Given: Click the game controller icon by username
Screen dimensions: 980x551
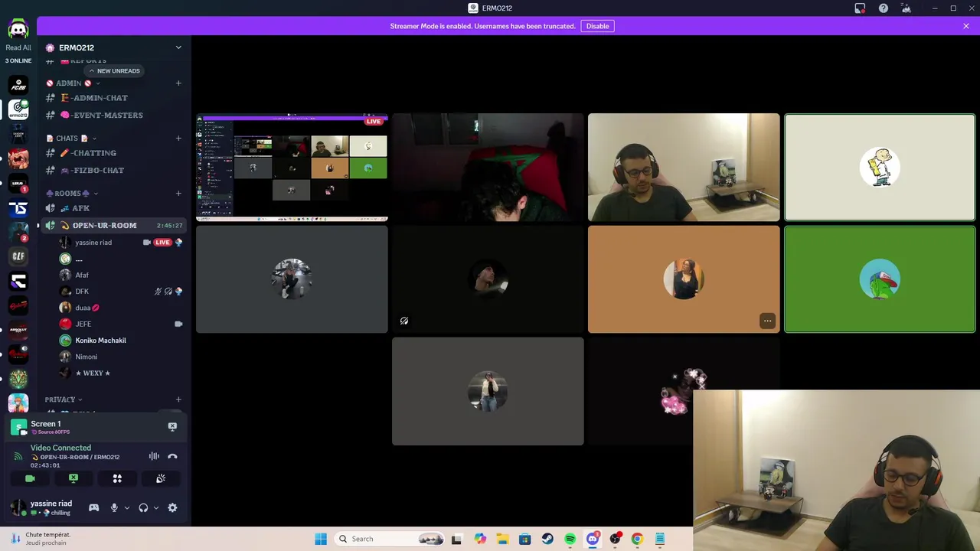Looking at the screenshot, I should (93, 507).
